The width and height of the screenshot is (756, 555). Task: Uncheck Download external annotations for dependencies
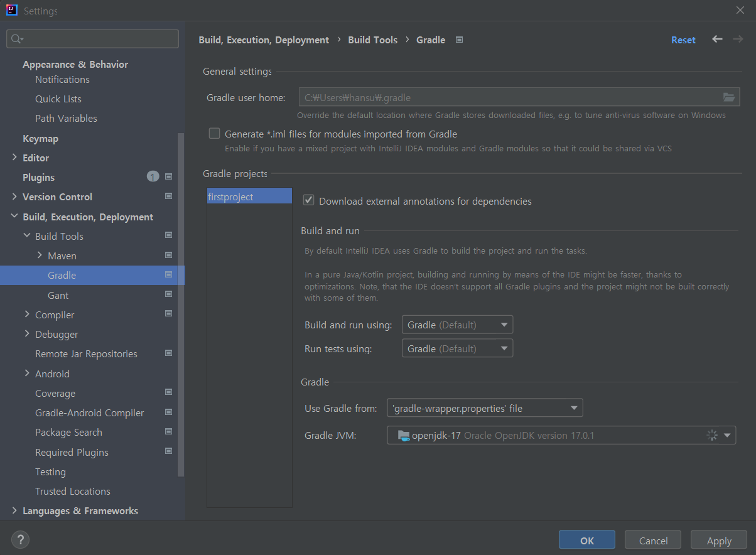[x=308, y=200]
